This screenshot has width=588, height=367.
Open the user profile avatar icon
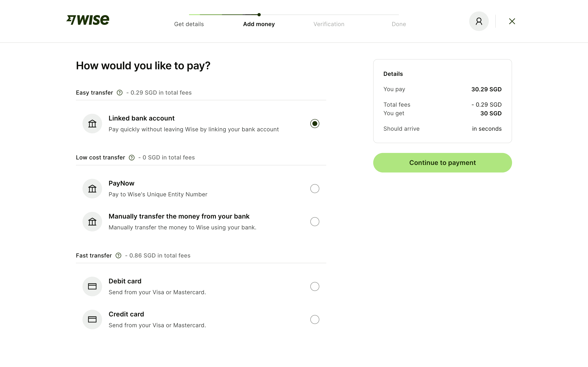(479, 21)
